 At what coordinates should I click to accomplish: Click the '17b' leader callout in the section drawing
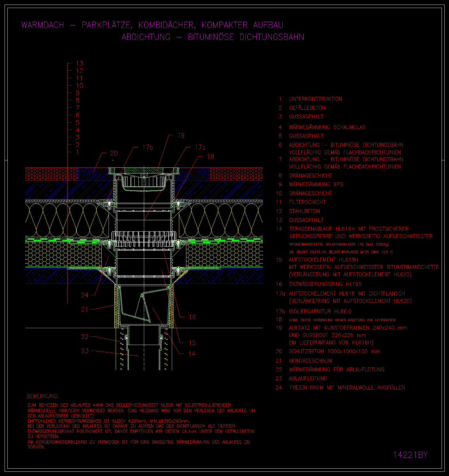coord(148,148)
